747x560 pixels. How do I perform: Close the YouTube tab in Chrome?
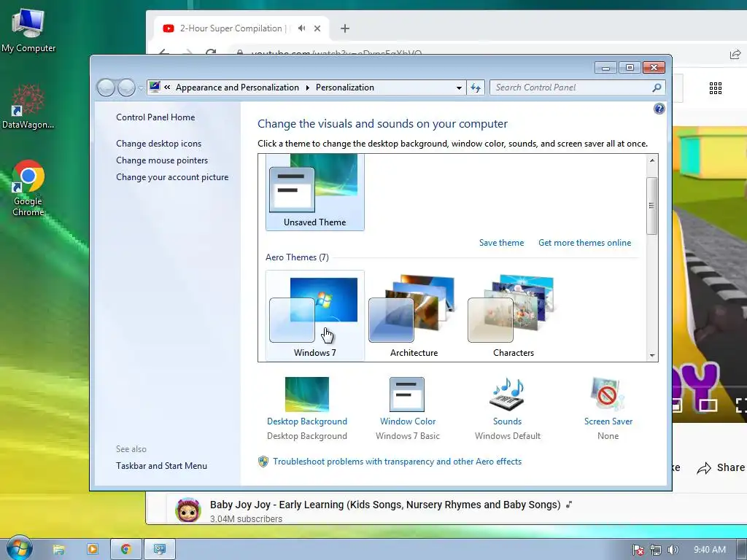[x=317, y=28]
